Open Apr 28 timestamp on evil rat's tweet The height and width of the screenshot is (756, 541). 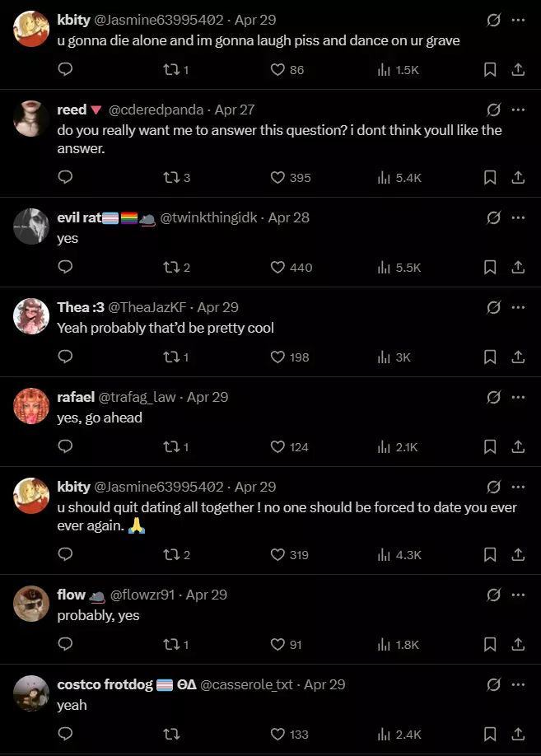[289, 217]
